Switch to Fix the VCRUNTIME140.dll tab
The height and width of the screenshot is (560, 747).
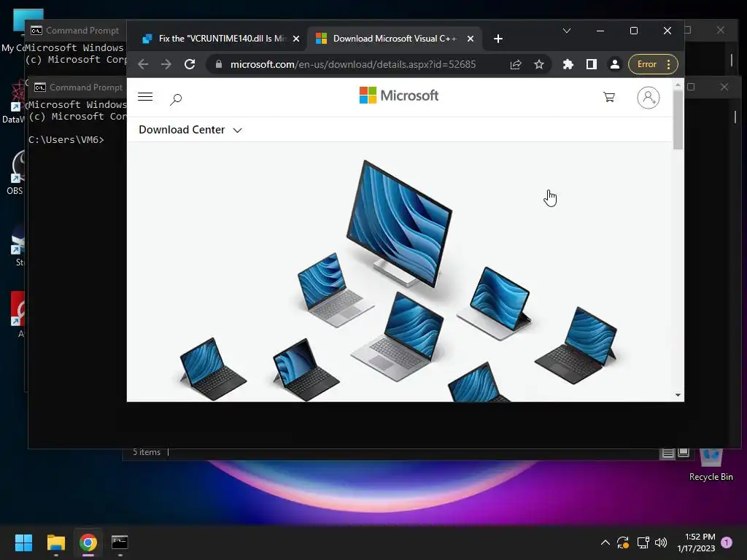click(x=222, y=39)
